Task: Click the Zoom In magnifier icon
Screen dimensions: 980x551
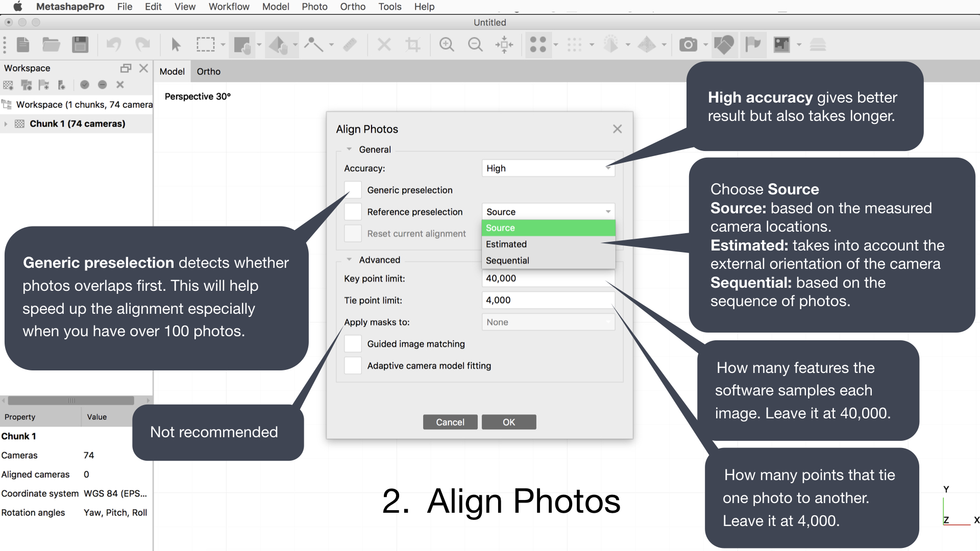Action: (x=447, y=45)
